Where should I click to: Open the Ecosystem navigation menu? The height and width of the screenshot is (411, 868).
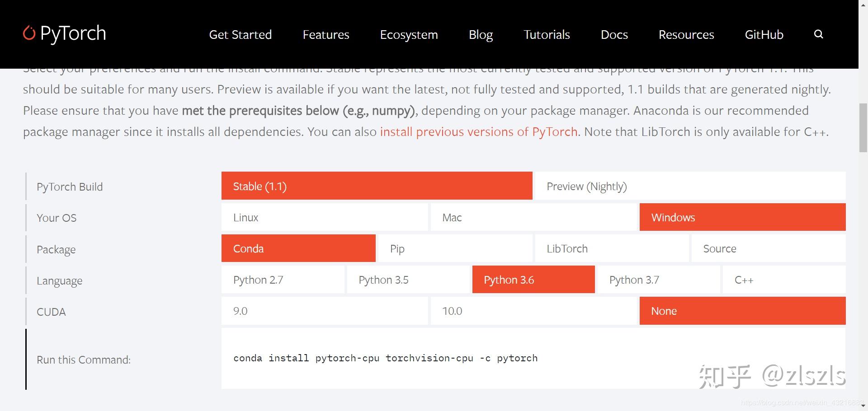point(409,35)
